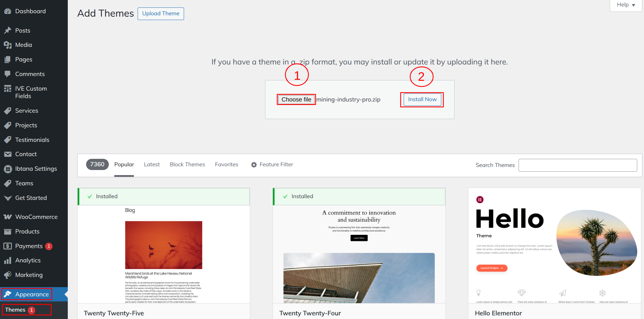Screen dimensions: 644x319
Task: Click the Feature Filter gear icon
Action: pyautogui.click(x=254, y=165)
